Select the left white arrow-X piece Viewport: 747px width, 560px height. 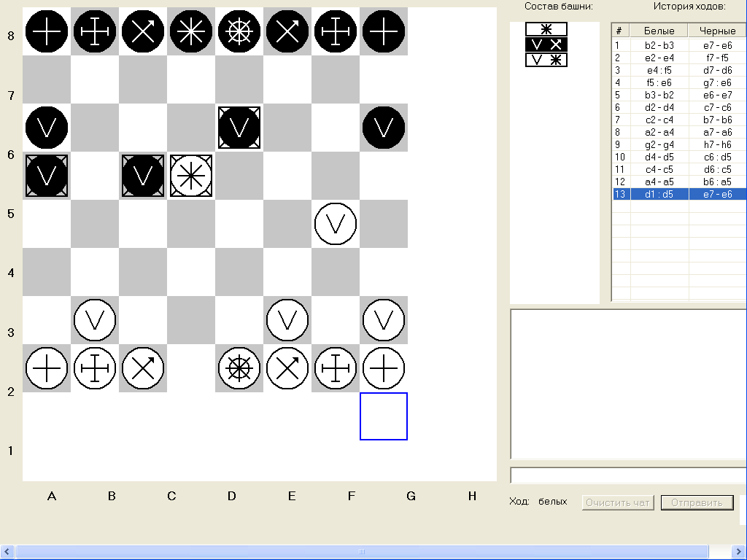pyautogui.click(x=143, y=368)
